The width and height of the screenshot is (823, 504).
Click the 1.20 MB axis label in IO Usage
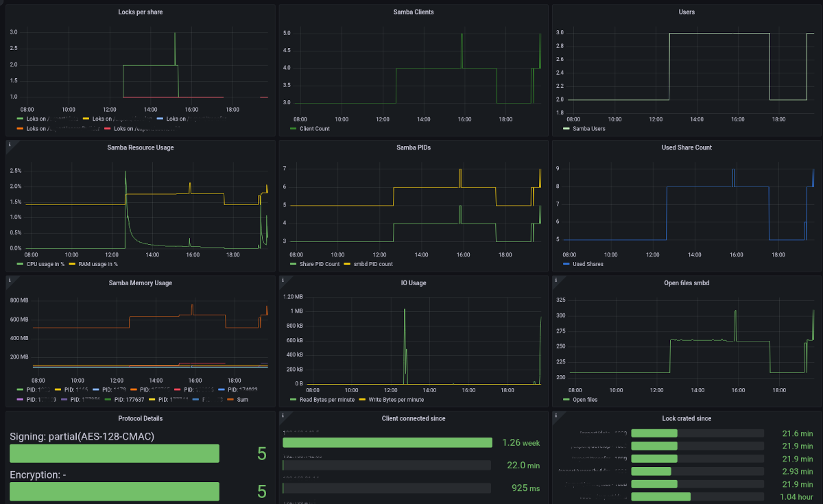pos(294,297)
